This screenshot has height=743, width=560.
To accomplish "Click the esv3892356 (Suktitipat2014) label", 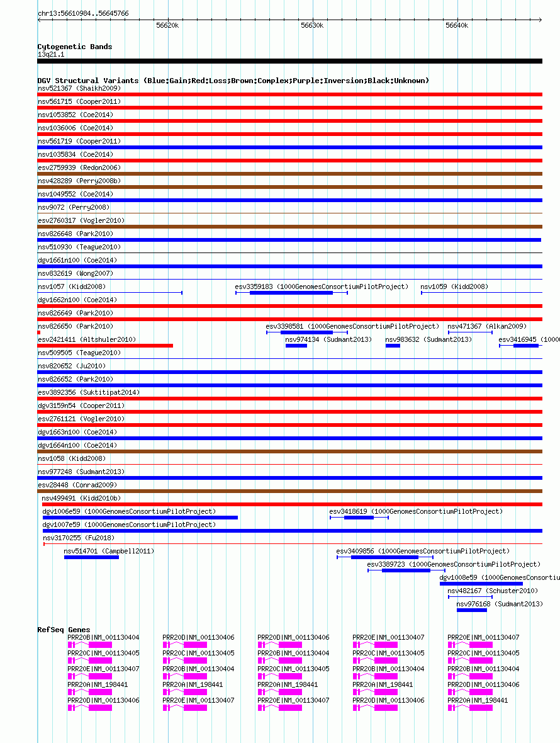I will tap(89, 393).
